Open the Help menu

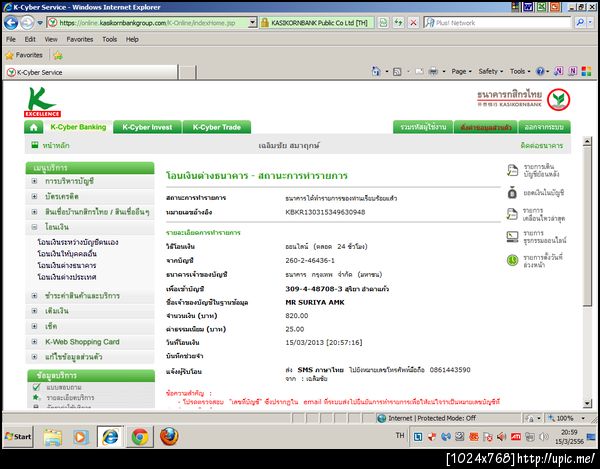click(132, 39)
